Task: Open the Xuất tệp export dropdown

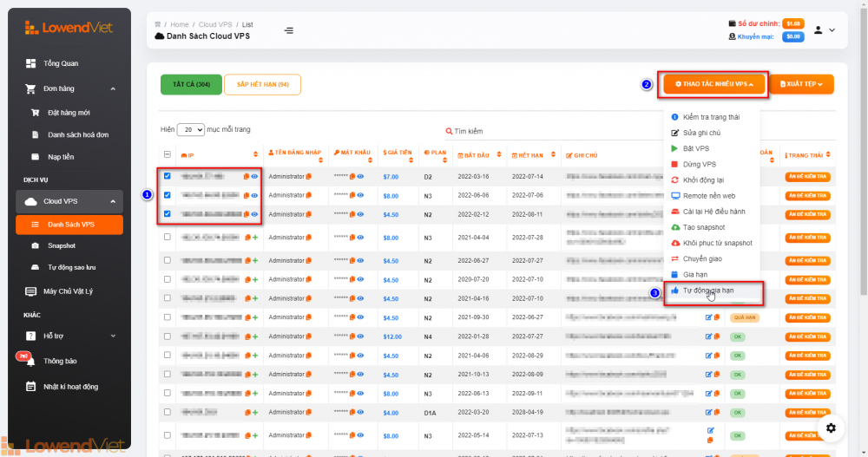Action: [x=801, y=84]
